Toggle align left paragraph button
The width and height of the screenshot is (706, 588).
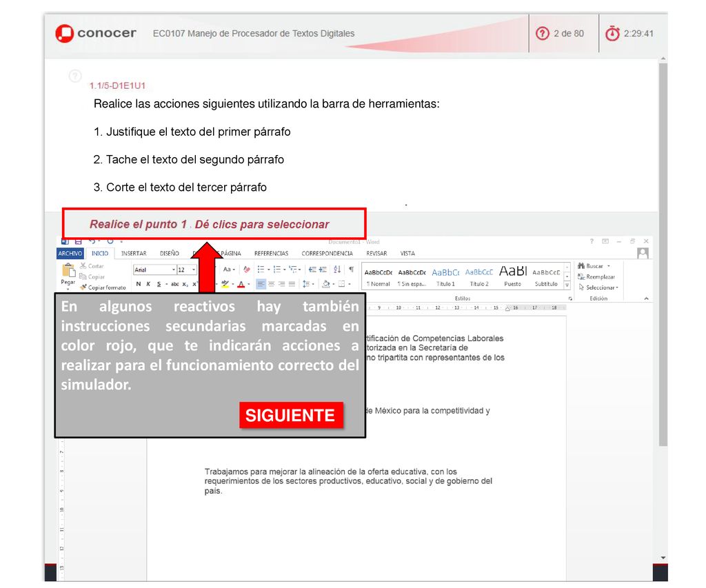click(x=261, y=284)
